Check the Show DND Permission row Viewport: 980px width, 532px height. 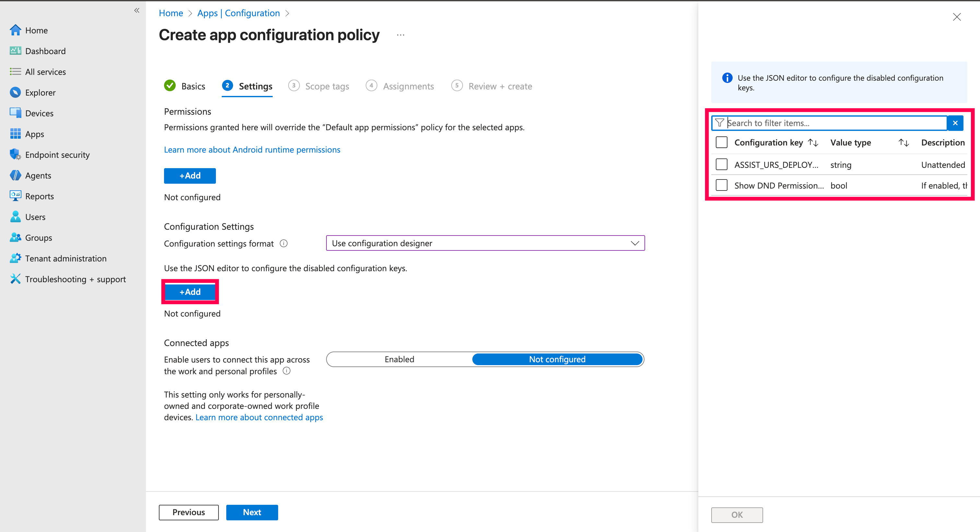[x=721, y=185]
